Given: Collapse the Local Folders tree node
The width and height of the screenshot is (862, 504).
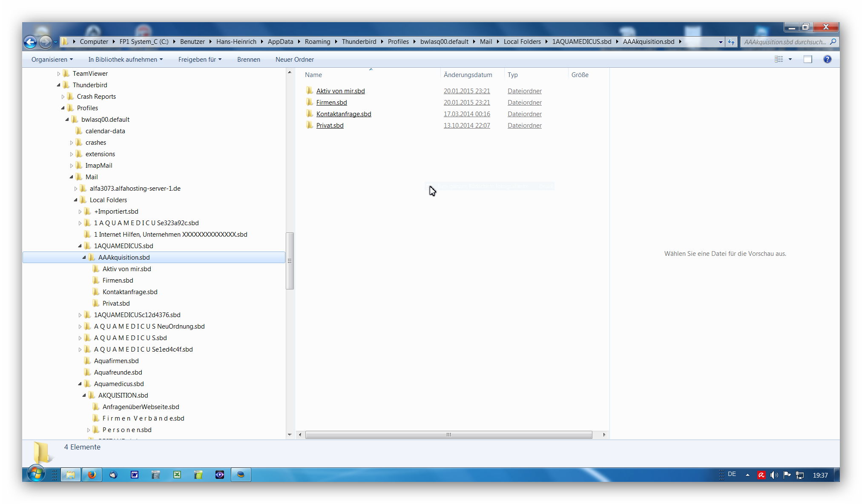Looking at the screenshot, I should [76, 200].
